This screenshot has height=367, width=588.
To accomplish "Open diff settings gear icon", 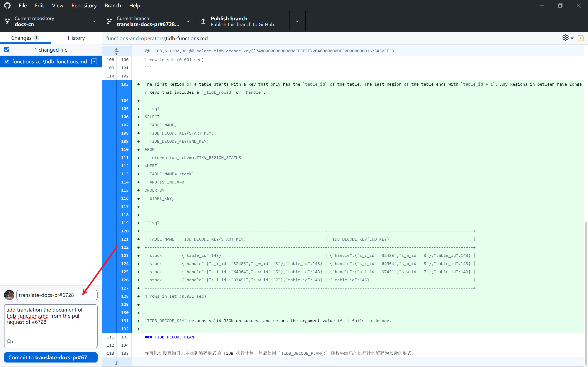I will [x=565, y=38].
